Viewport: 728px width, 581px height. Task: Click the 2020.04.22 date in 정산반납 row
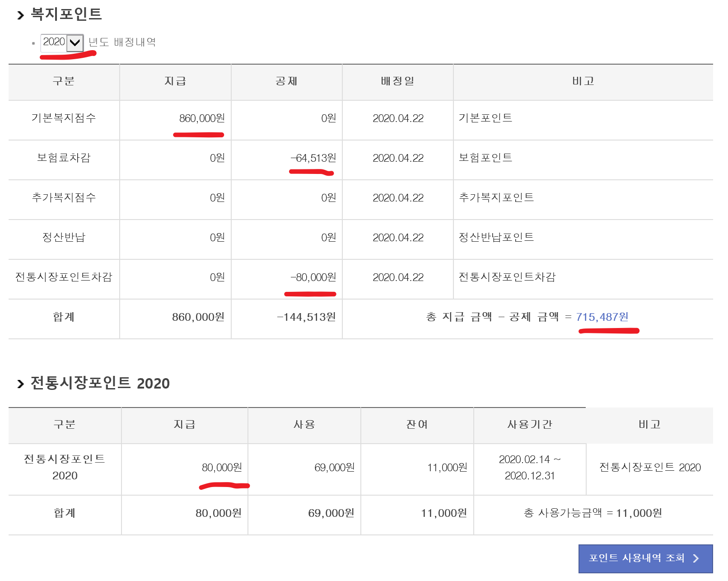click(x=398, y=238)
